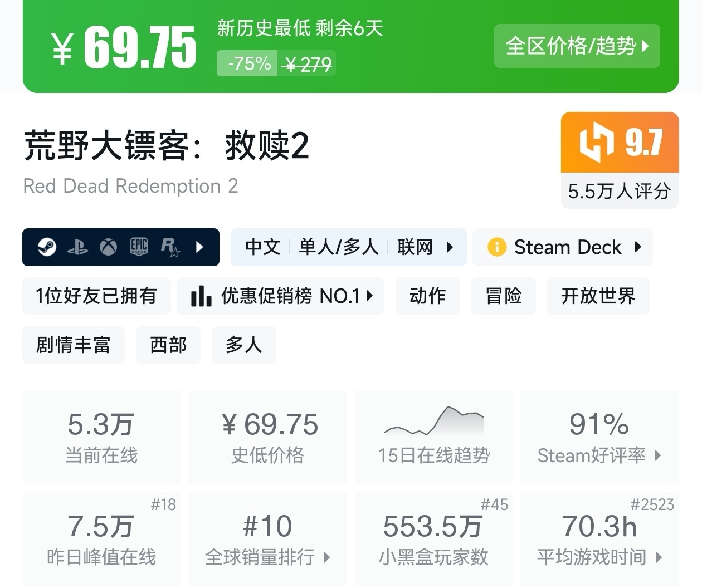702x588 pixels.
Task: Open the 15日在线趋势 chart
Action: click(433, 437)
